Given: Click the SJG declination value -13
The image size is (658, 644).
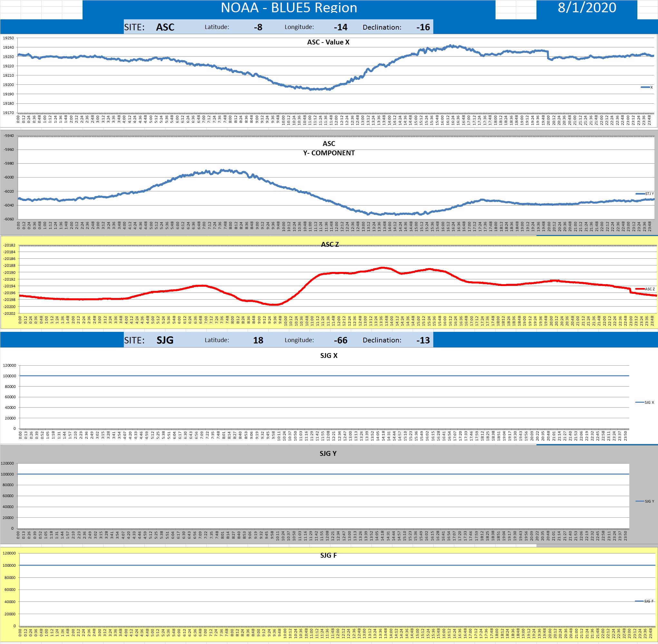Looking at the screenshot, I should [x=423, y=340].
